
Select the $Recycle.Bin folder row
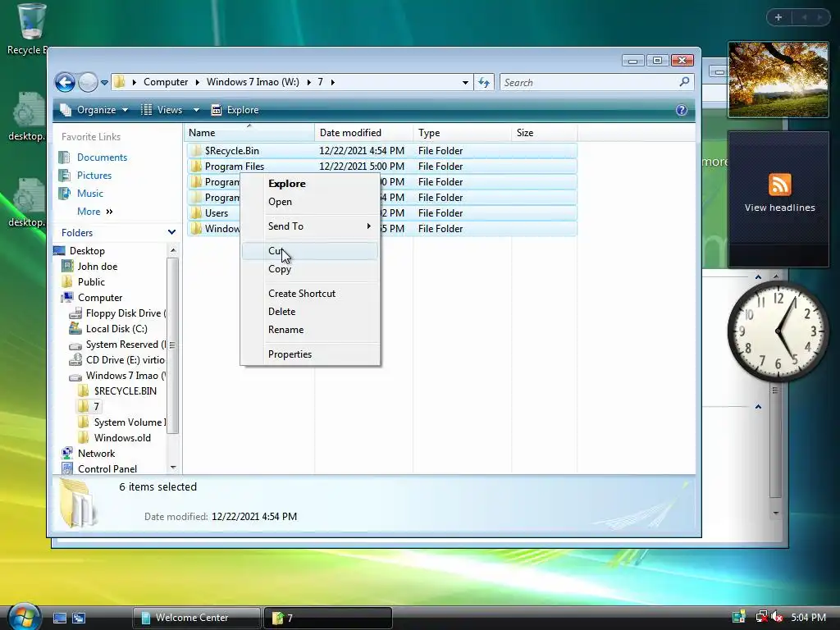click(382, 151)
